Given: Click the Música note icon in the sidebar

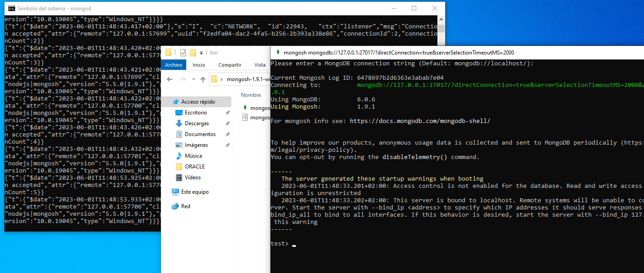Looking at the screenshot, I should click(179, 156).
